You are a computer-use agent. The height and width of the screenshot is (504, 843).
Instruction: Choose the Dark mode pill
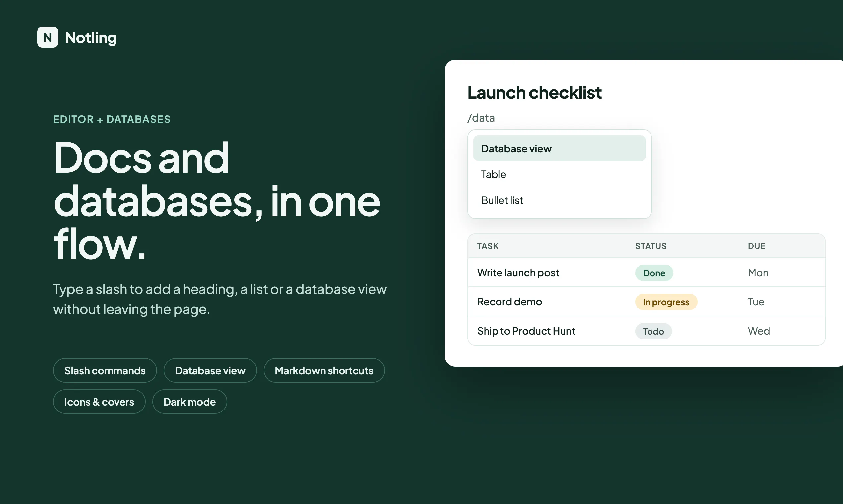(190, 402)
